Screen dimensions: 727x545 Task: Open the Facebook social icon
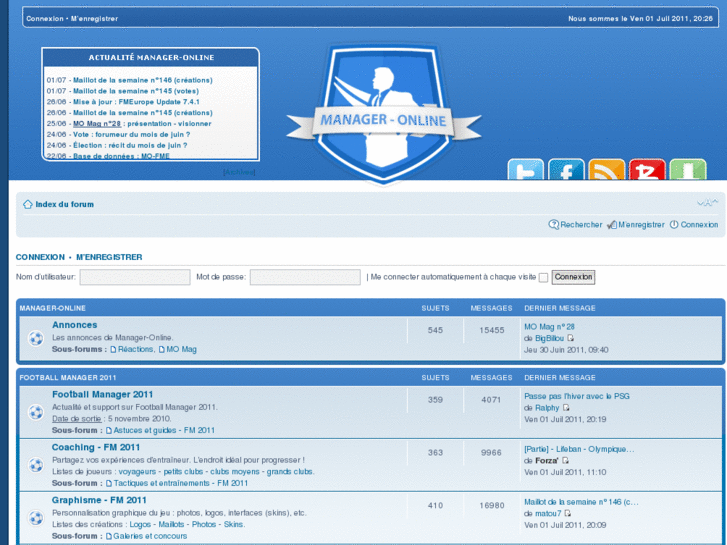coord(566,169)
